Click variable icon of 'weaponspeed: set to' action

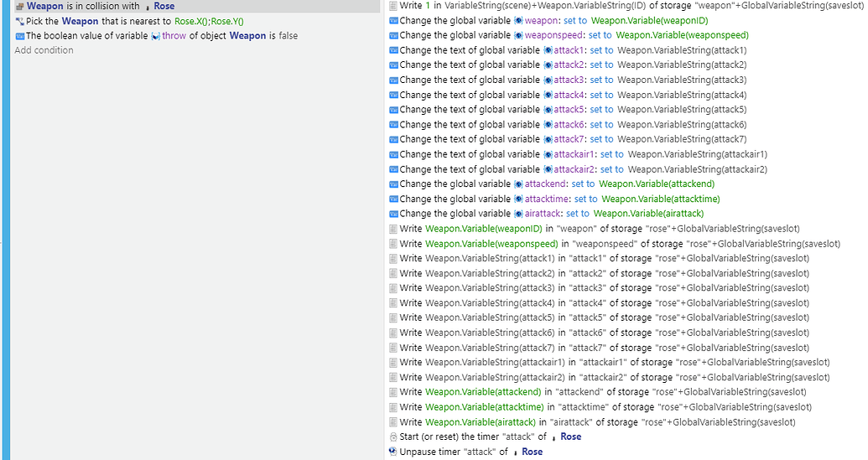click(393, 36)
